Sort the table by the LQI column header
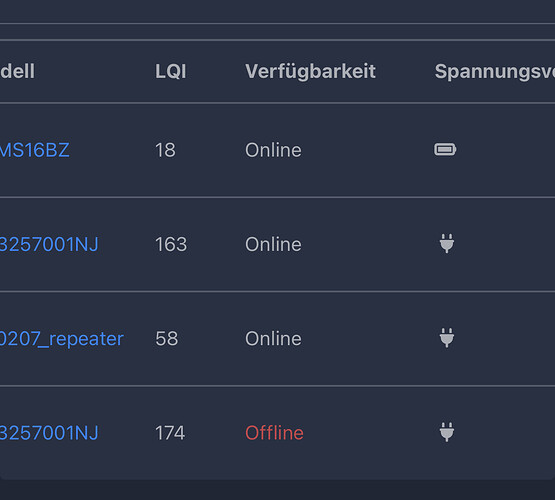 coord(171,71)
